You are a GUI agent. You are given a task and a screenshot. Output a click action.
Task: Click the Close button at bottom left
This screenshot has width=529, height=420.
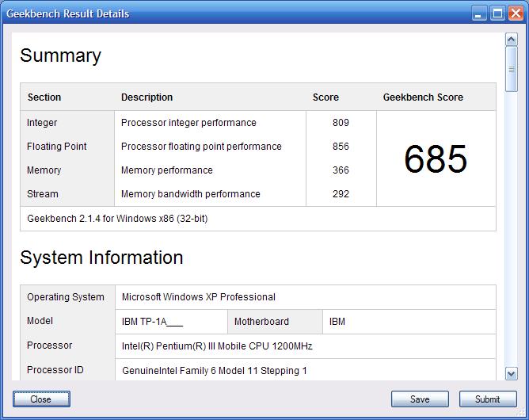point(41,399)
